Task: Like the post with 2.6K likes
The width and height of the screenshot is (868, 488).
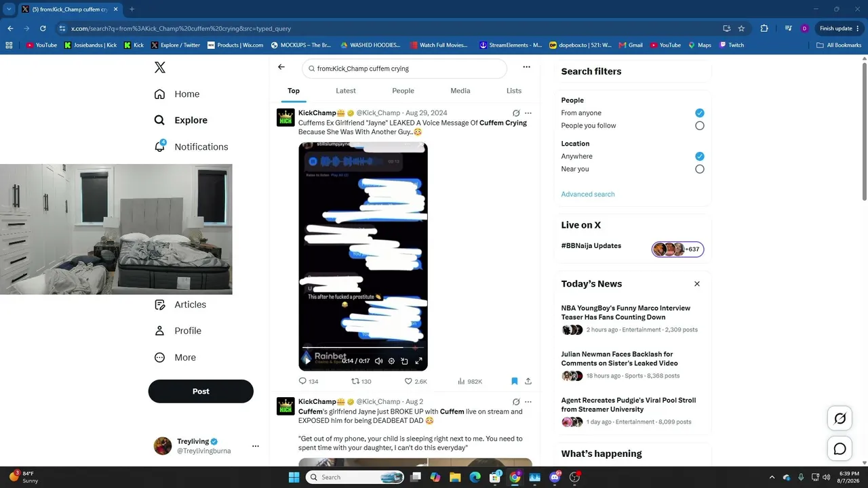Action: pyautogui.click(x=416, y=382)
